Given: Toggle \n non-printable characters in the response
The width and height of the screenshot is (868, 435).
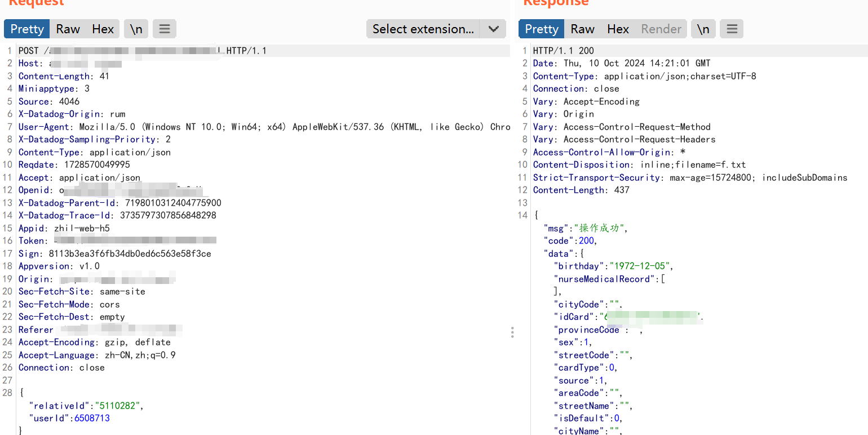Looking at the screenshot, I should pos(703,29).
